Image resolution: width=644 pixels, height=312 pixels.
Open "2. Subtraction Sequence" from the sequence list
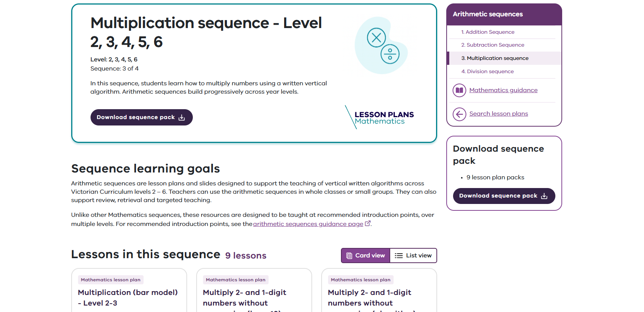pos(492,45)
